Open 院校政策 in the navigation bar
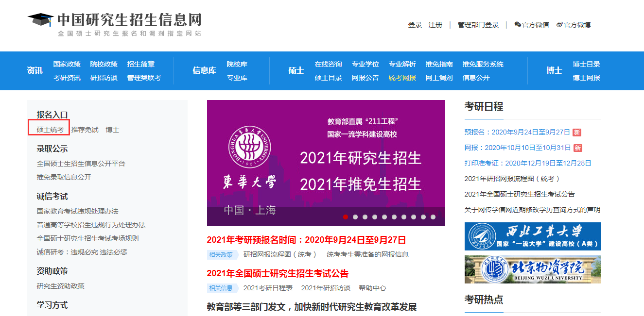 pos(104,64)
